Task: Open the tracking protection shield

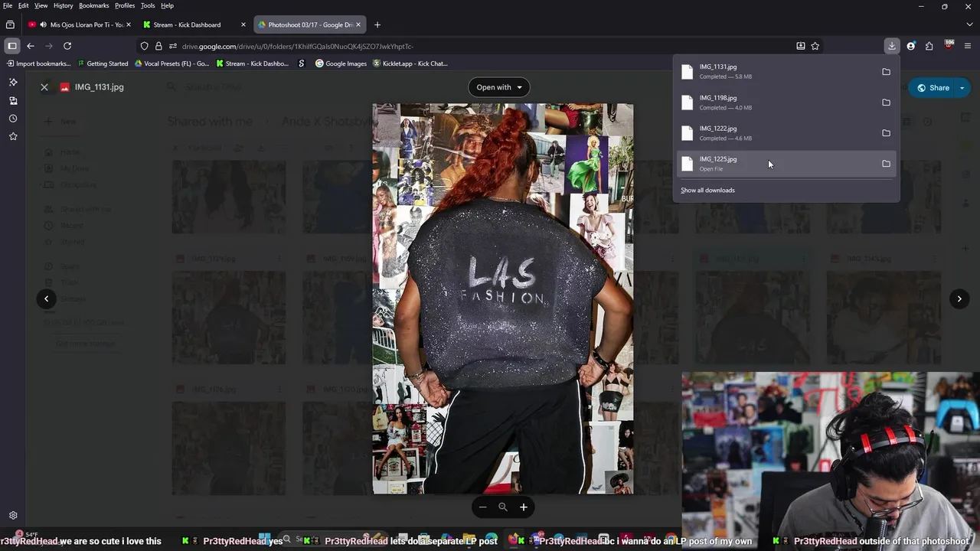Action: 144,46
